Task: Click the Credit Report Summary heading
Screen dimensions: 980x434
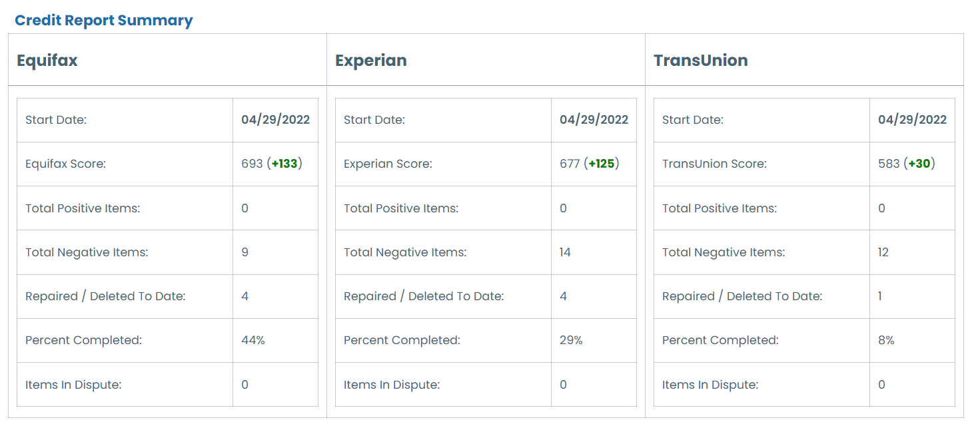Action: point(104,20)
